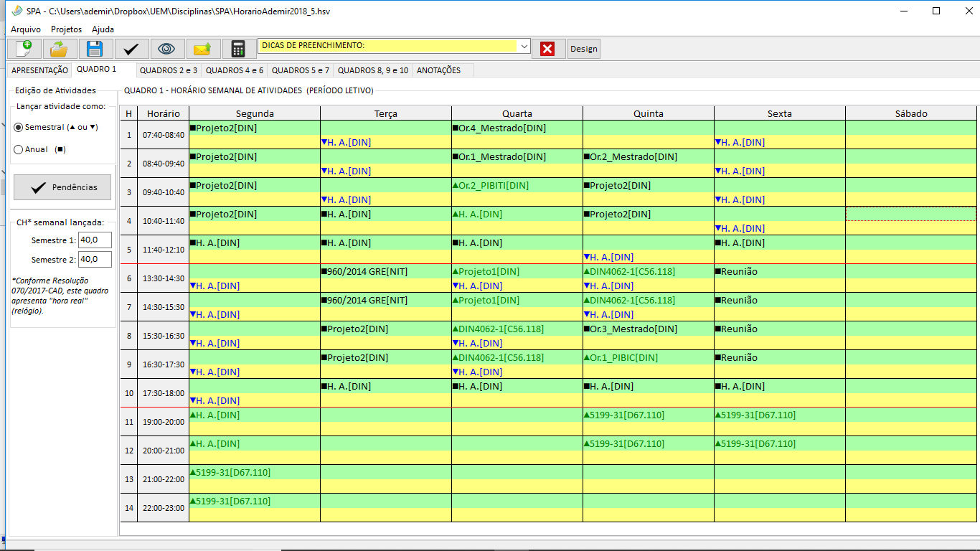Open a file with the folder icon

(60, 49)
